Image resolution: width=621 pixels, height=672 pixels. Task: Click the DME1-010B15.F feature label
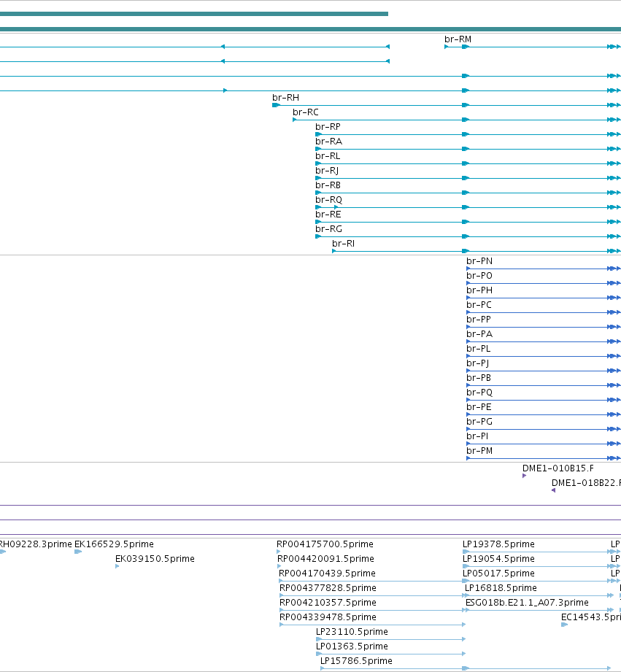pyautogui.click(x=558, y=468)
